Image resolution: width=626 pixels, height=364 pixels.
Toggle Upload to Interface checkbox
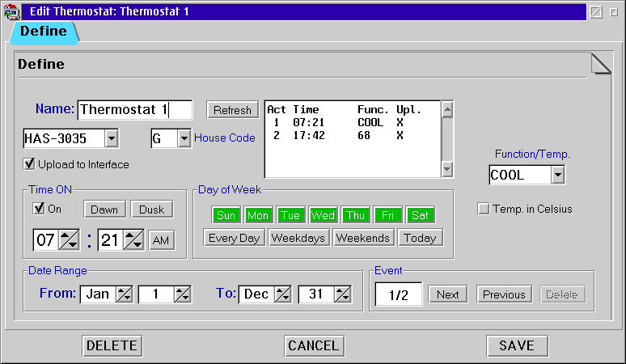click(x=29, y=164)
